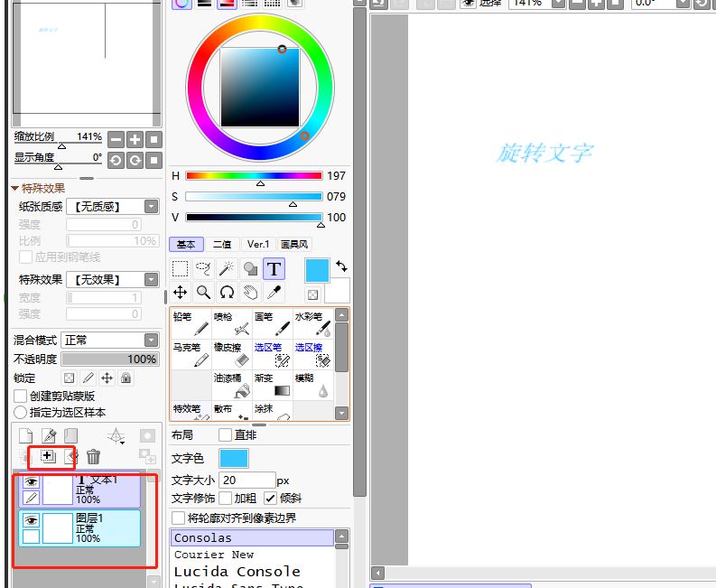The height and width of the screenshot is (588, 716).
Task: Switch to the Ver.1 tab
Action: (x=258, y=245)
